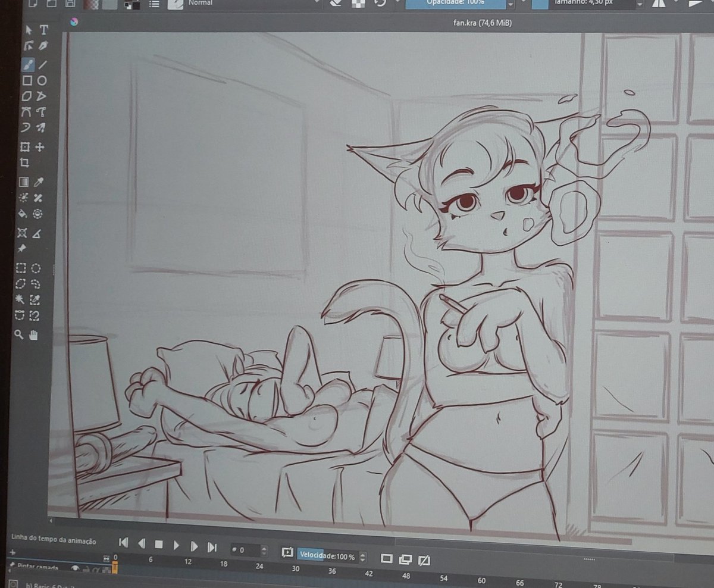
Task: Select the Bezier Curve Selection tool
Action: 19,315
